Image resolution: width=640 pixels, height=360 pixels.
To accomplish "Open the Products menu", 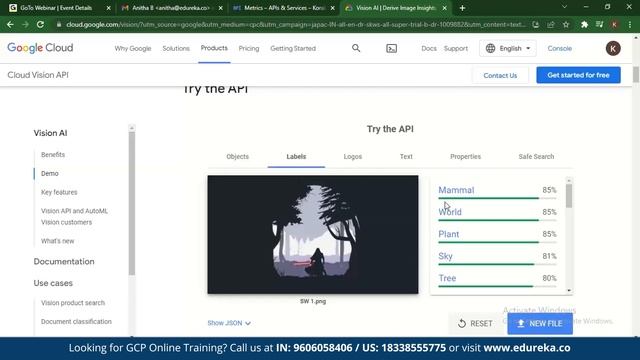I will tap(214, 48).
